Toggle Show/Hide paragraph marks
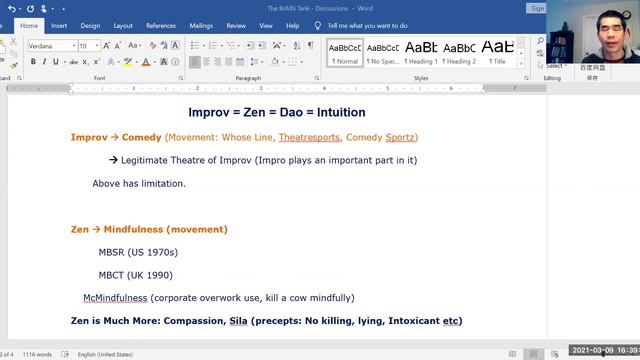The image size is (640, 360). click(x=311, y=46)
